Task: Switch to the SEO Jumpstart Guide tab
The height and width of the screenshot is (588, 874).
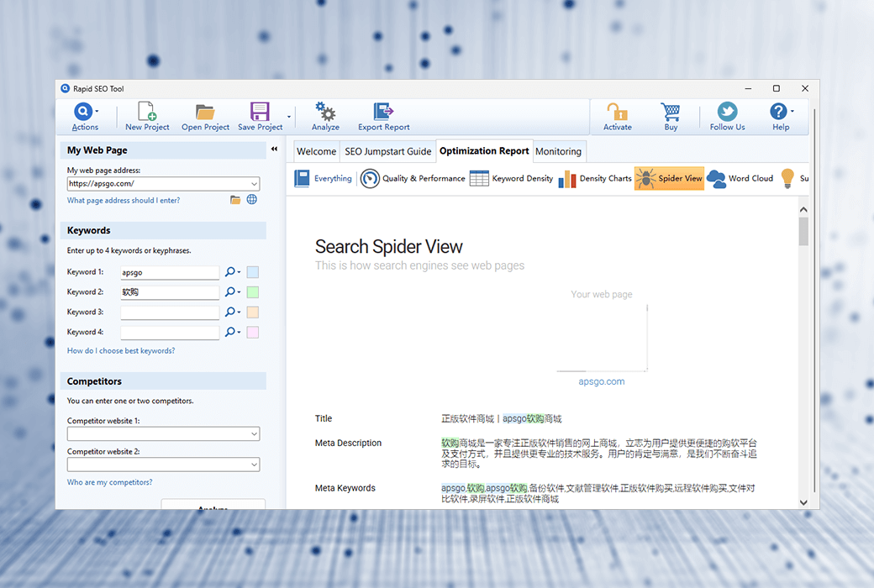Action: pos(388,151)
